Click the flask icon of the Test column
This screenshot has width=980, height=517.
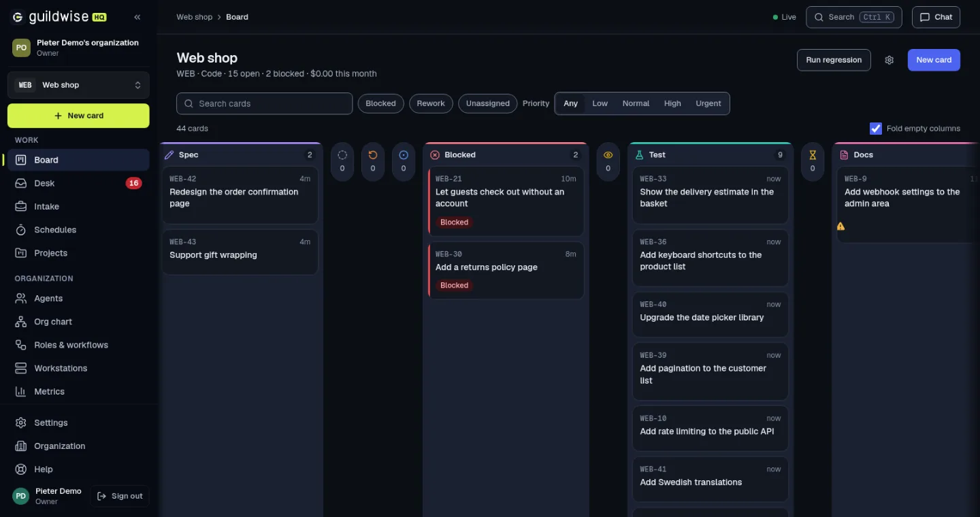click(639, 155)
